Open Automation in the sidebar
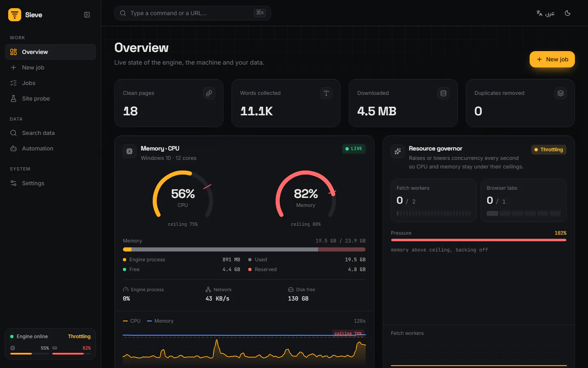 point(51,148)
